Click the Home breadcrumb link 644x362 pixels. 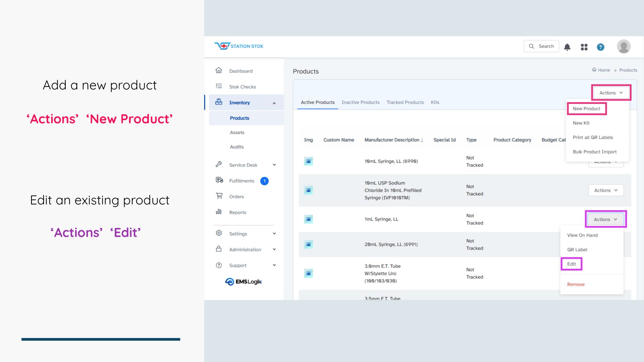[x=603, y=70]
